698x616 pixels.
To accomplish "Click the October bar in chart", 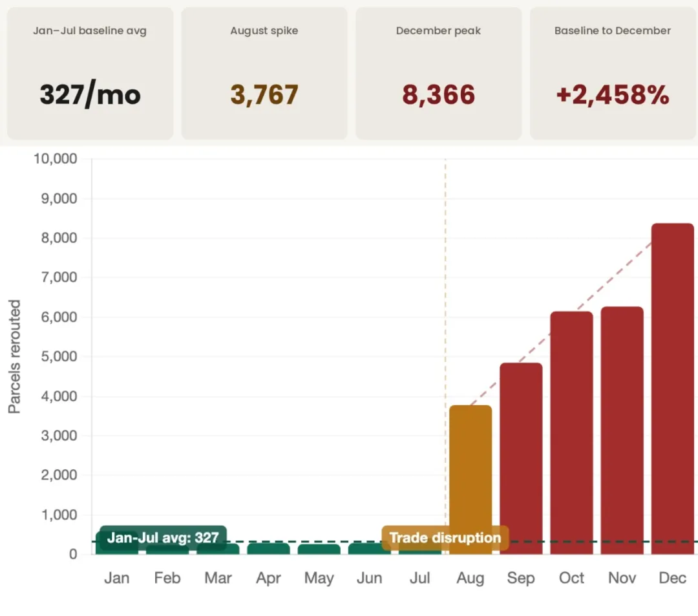I will 571,432.
